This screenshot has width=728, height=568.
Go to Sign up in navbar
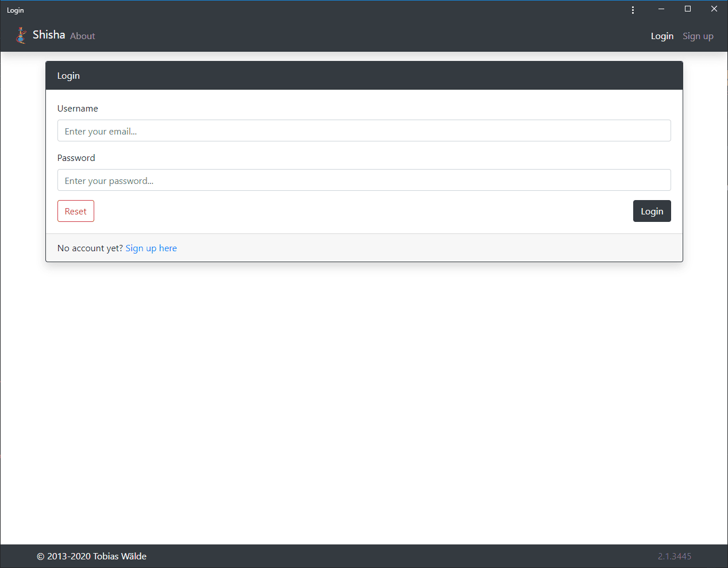click(x=698, y=36)
